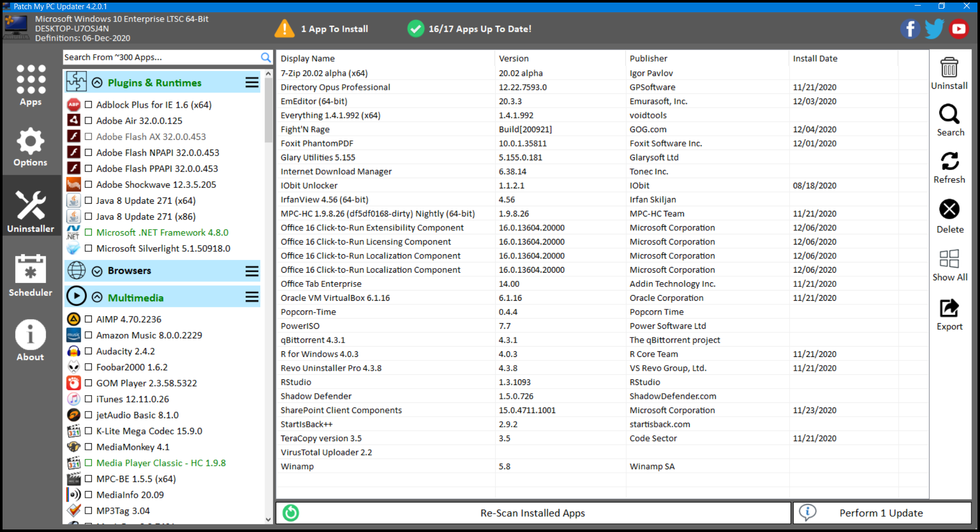Open the YouTube channel icon
The height and width of the screenshot is (532, 980).
pyautogui.click(x=959, y=29)
